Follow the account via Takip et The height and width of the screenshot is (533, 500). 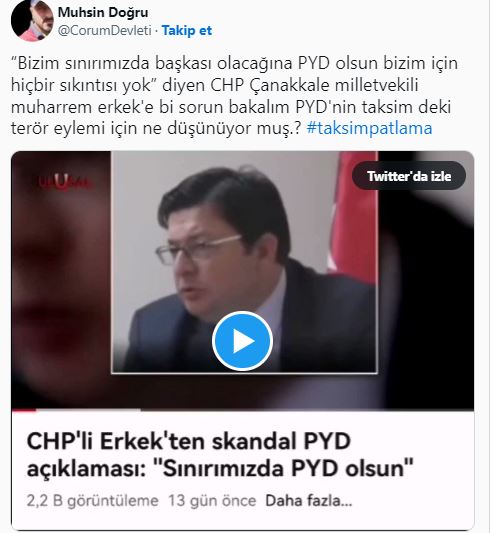187,31
